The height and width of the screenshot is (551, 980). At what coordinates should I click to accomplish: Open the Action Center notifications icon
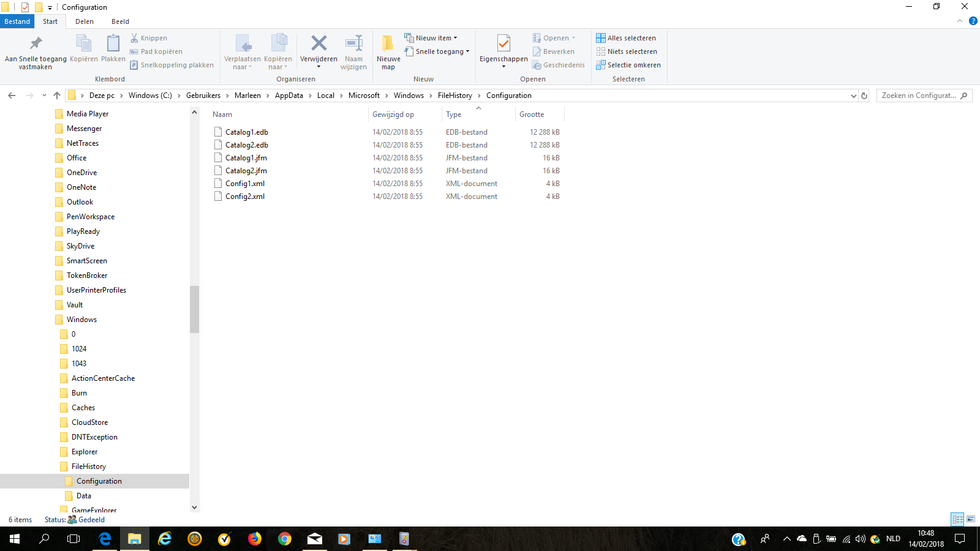(960, 539)
